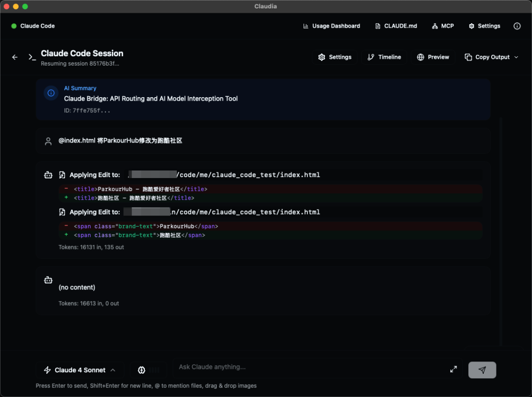Select summary title Claude Bridge text

(x=151, y=99)
